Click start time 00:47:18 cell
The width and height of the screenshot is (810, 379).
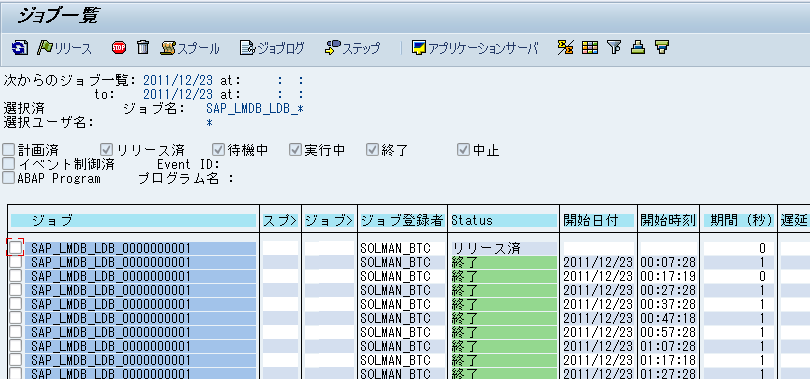pos(668,318)
